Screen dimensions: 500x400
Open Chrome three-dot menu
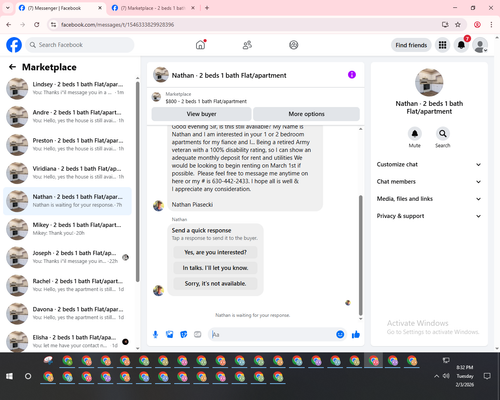(x=491, y=25)
